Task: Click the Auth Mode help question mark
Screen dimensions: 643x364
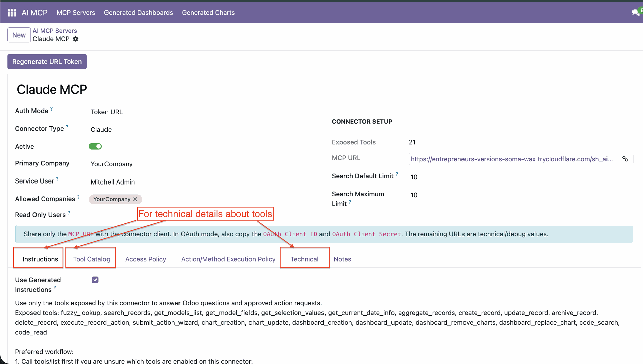Action: click(x=51, y=108)
